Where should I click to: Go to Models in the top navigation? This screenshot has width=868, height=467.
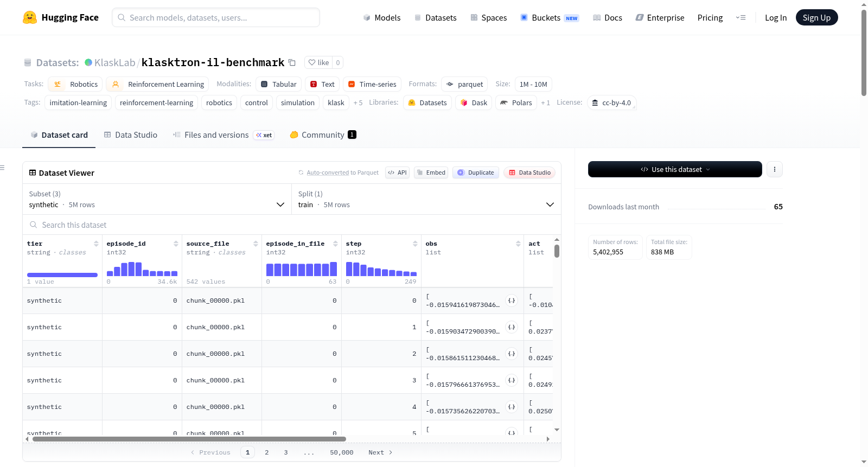point(382,17)
